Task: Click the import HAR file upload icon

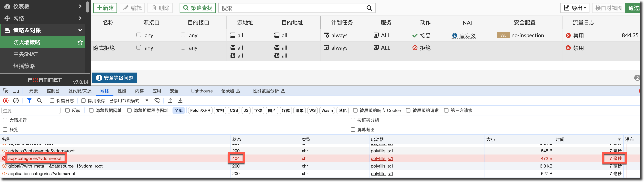Action: point(170,101)
